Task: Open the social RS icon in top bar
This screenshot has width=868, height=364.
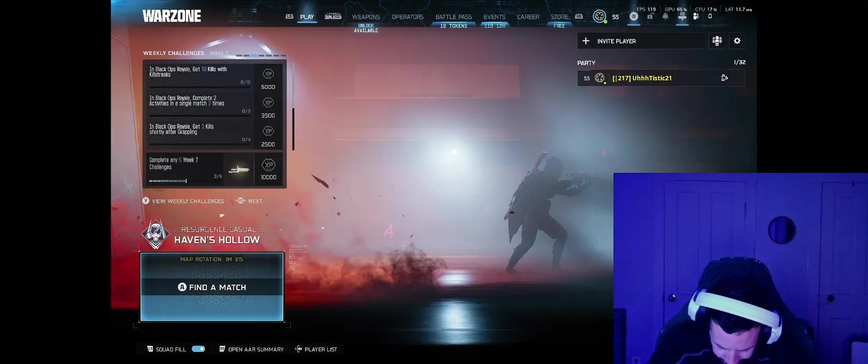Action: (682, 16)
